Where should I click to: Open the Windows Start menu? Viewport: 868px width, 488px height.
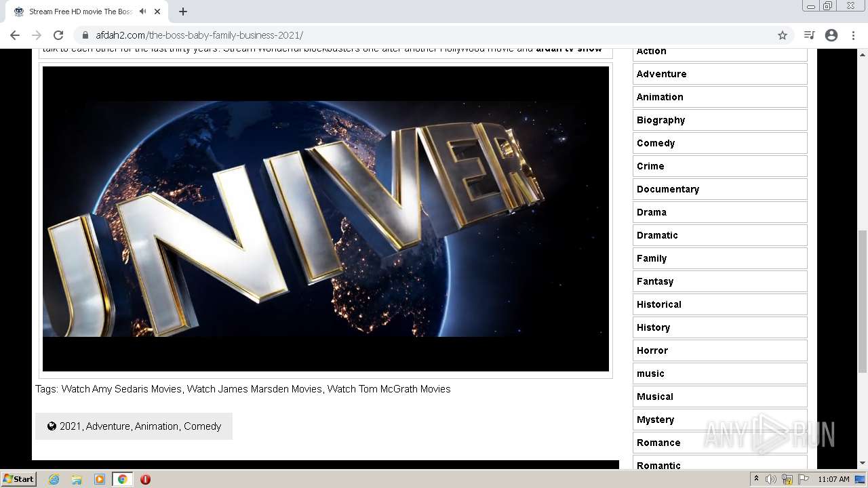pos(19,479)
